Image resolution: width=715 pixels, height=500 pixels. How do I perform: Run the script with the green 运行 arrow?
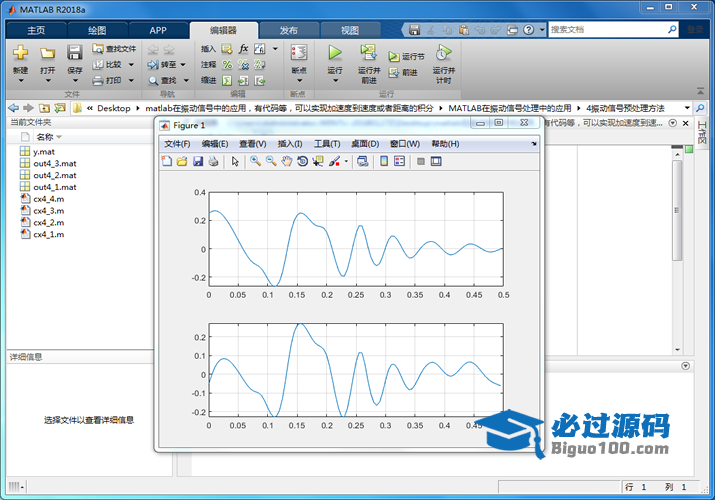(335, 52)
